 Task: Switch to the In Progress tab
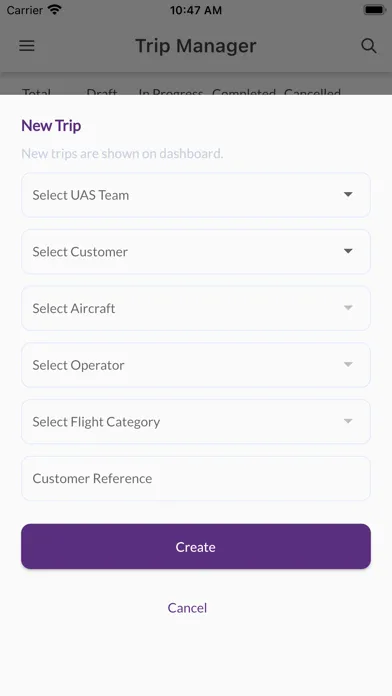171,92
